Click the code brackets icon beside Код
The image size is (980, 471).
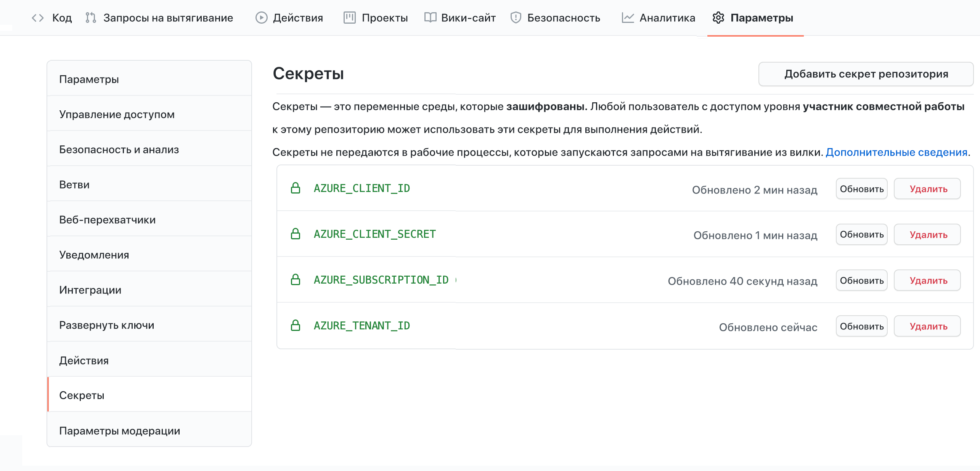pyautogui.click(x=38, y=18)
